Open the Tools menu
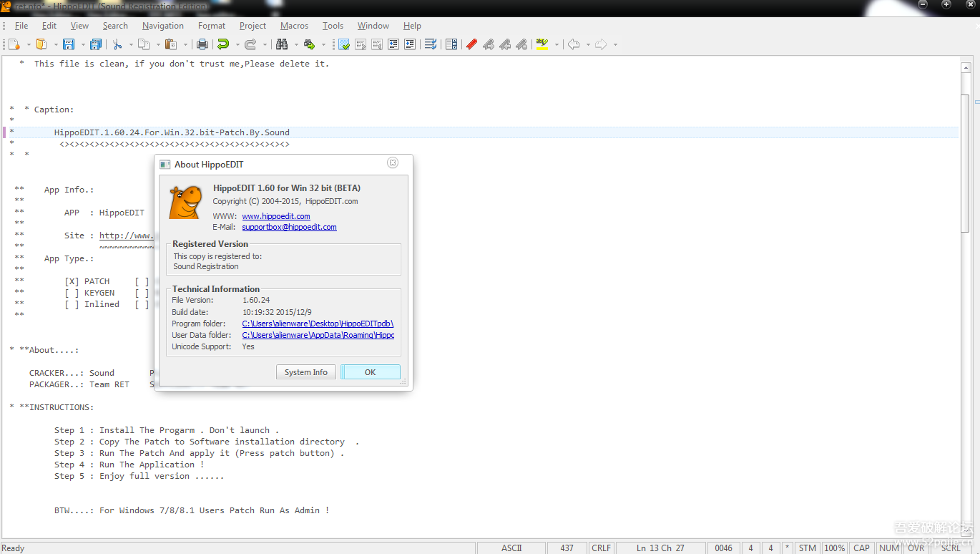Screen dimensions: 980x554 pyautogui.click(x=333, y=26)
